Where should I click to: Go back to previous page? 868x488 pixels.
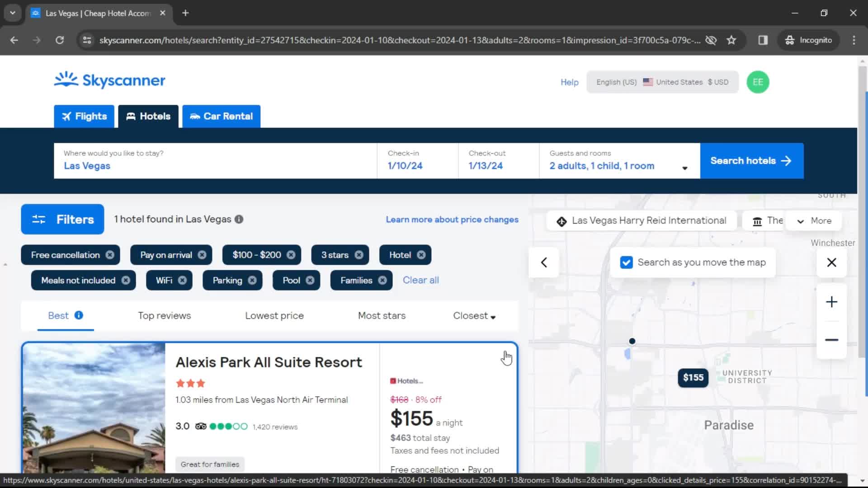(14, 40)
